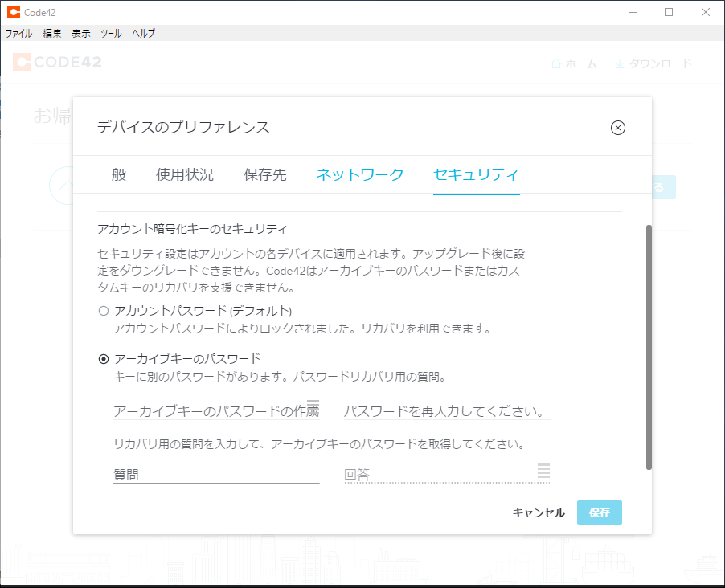The image size is (725, 588).
Task: Open the ヘルプ menu
Action: coord(143,33)
